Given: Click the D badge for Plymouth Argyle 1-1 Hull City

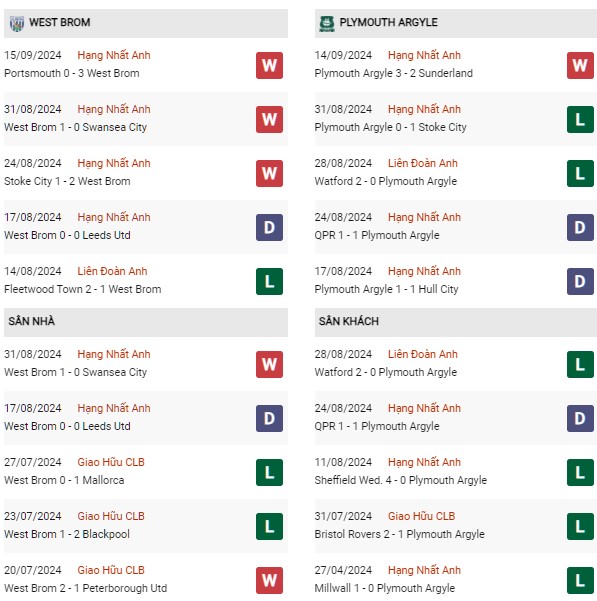Looking at the screenshot, I should pyautogui.click(x=580, y=281).
